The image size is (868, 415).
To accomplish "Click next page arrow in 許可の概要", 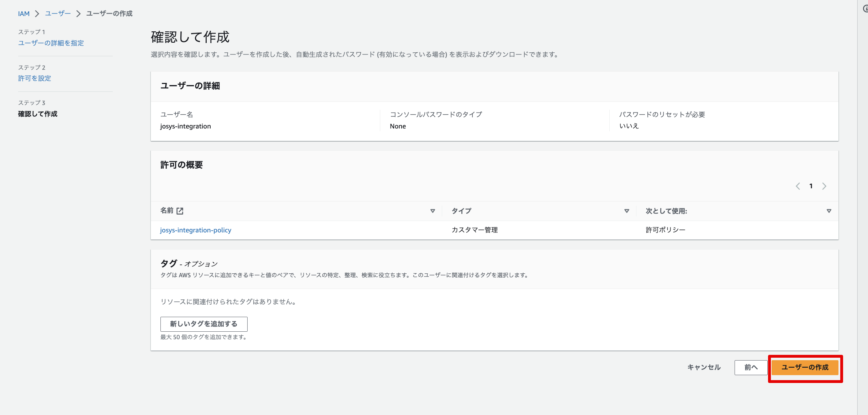I will (824, 186).
